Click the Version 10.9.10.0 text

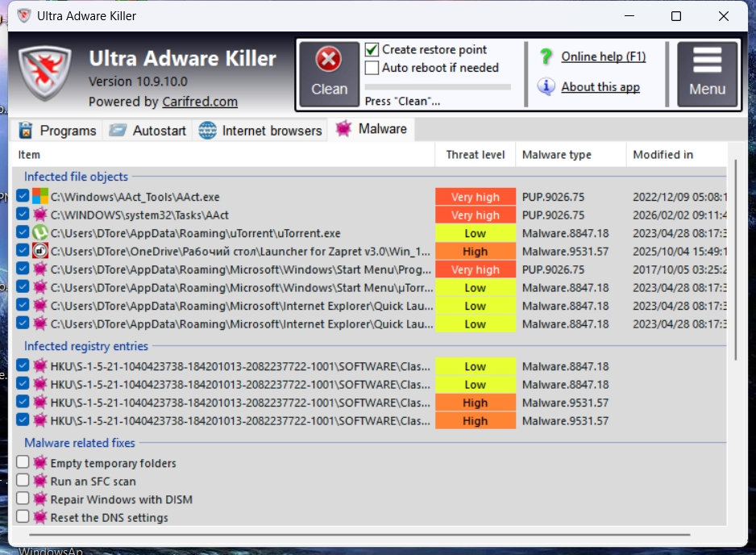138,81
